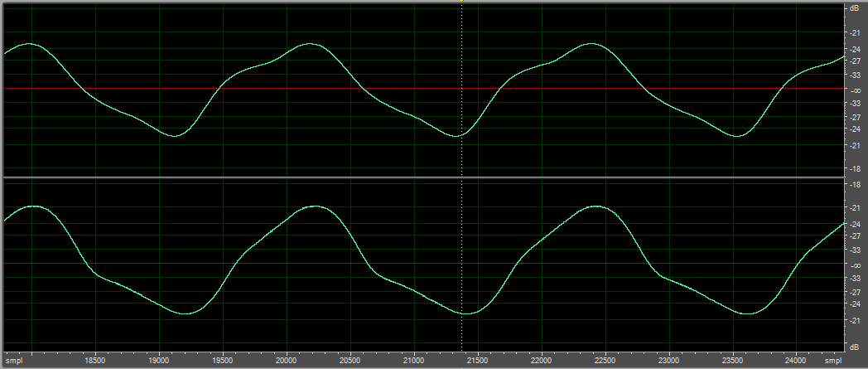This screenshot has height=369, width=868.
Task: Click the -18 label on the upper channel scale
Action: [855, 168]
